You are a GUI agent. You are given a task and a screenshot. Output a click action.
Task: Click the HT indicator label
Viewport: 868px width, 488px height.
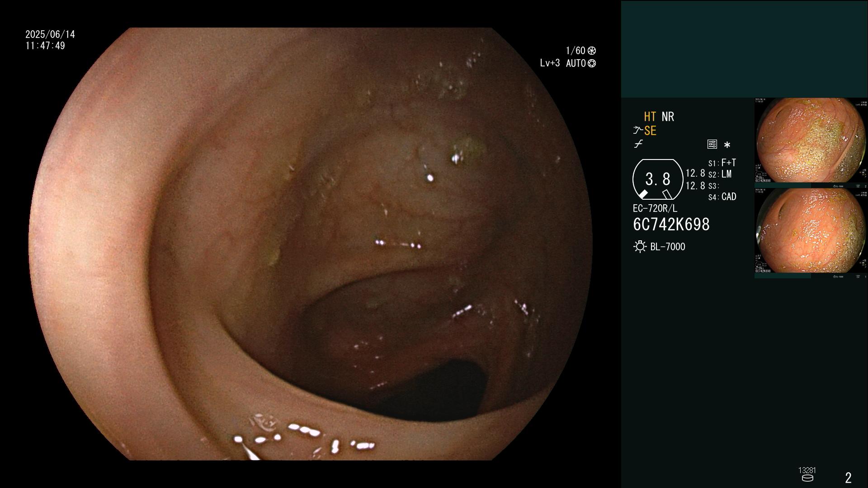[650, 117]
